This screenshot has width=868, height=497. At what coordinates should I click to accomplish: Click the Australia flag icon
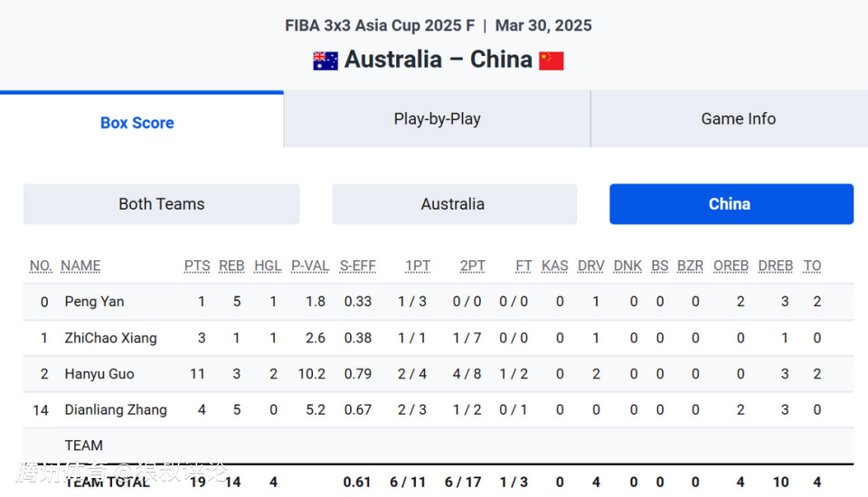coord(325,61)
